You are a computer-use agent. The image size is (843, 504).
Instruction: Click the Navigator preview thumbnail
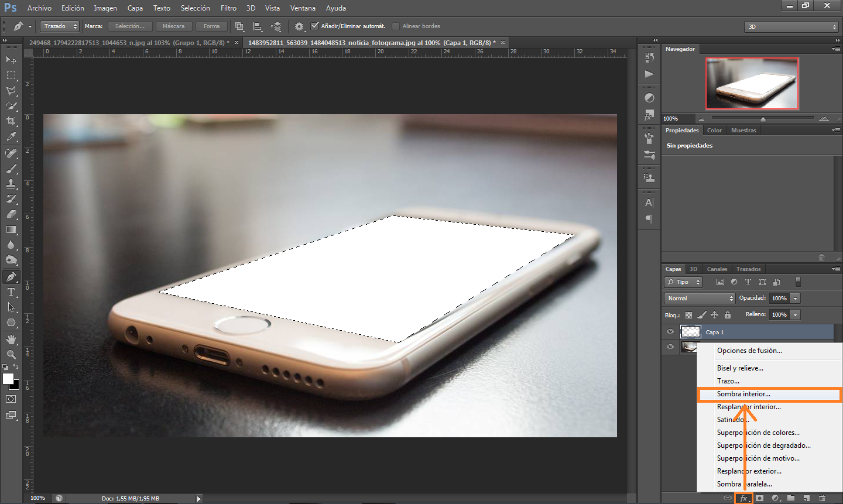(x=752, y=83)
